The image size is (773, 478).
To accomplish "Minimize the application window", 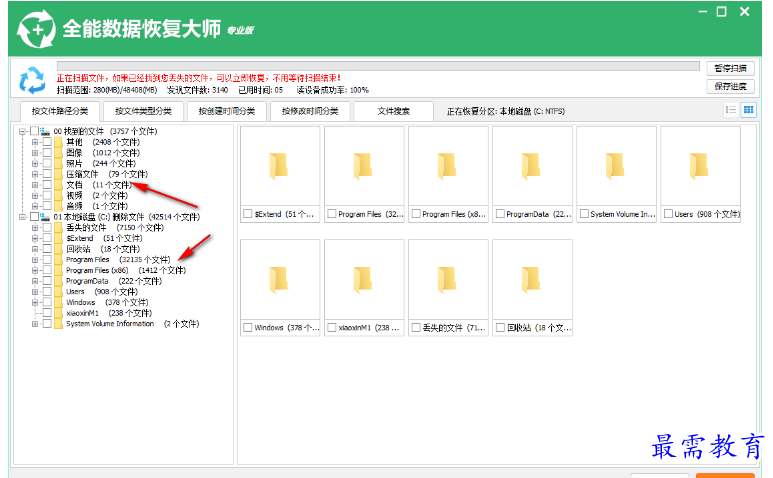I will click(x=703, y=12).
